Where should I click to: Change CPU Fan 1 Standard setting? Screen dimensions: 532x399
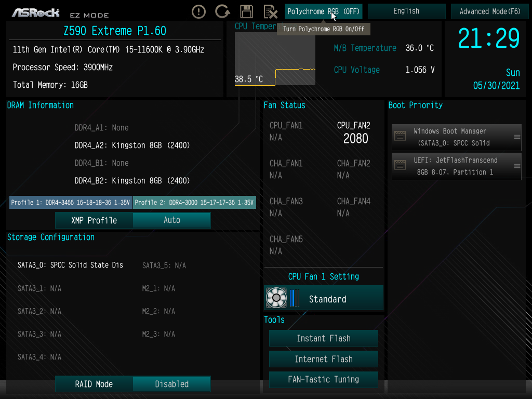click(324, 298)
